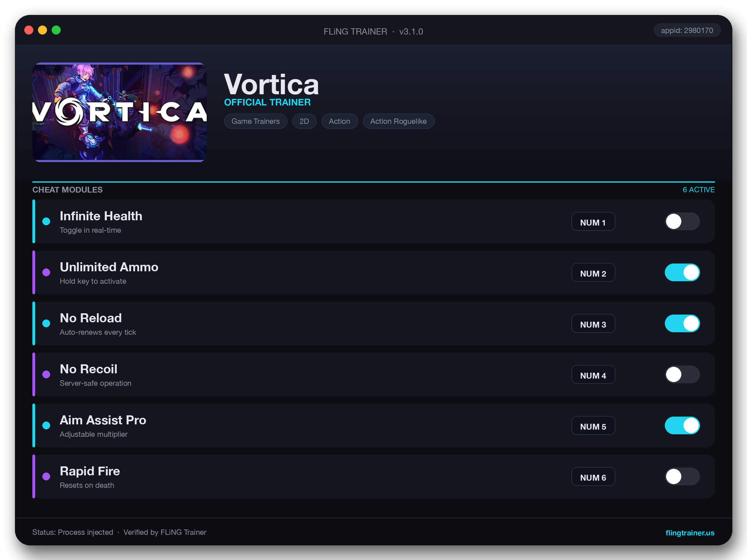Click the large Vortica heading
The image size is (747, 560).
271,84
